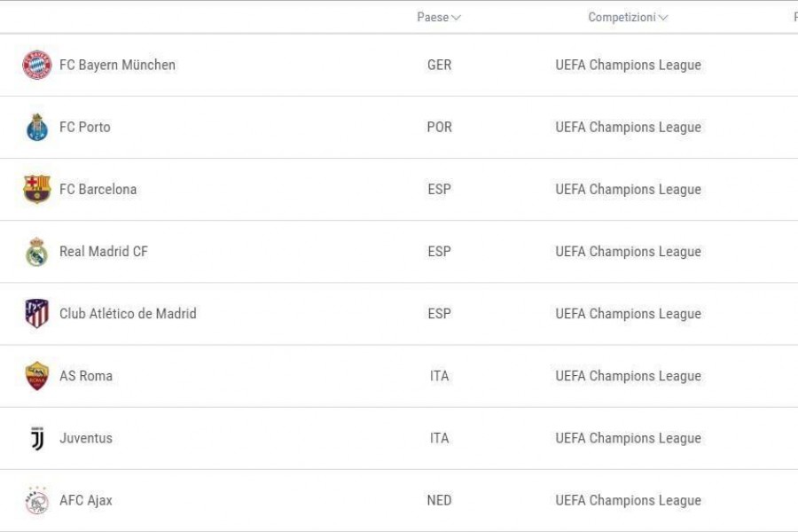Open the FC Barcelona team name
The image size is (798, 532).
tap(98, 190)
